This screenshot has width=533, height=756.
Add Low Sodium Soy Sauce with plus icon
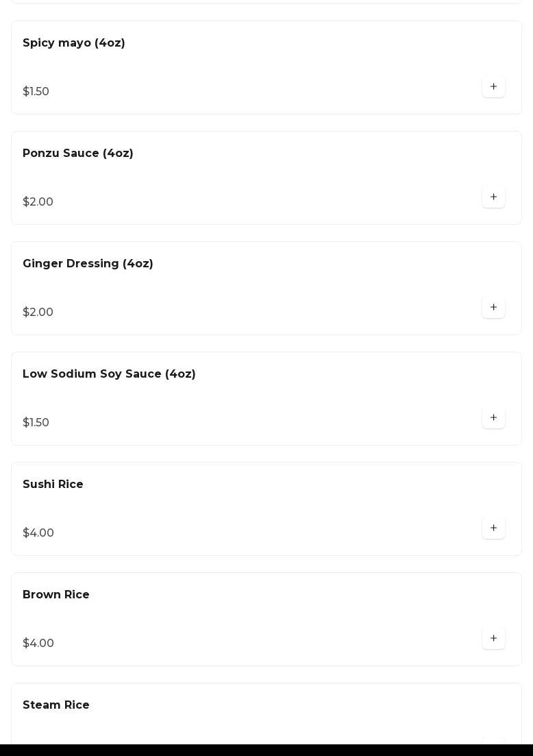coord(493,418)
